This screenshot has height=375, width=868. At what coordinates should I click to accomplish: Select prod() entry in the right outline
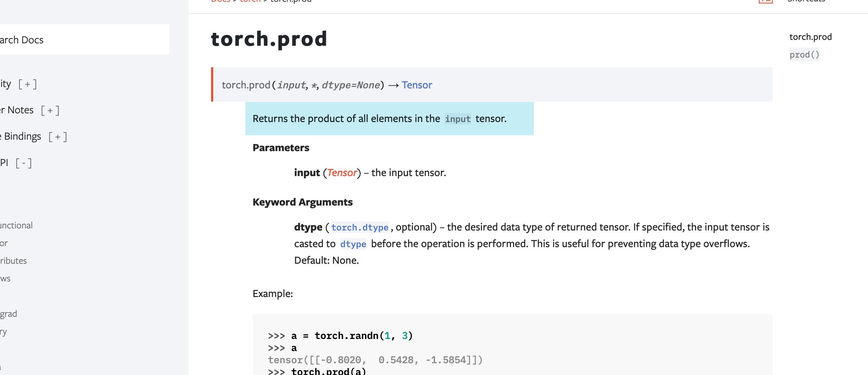tap(805, 55)
